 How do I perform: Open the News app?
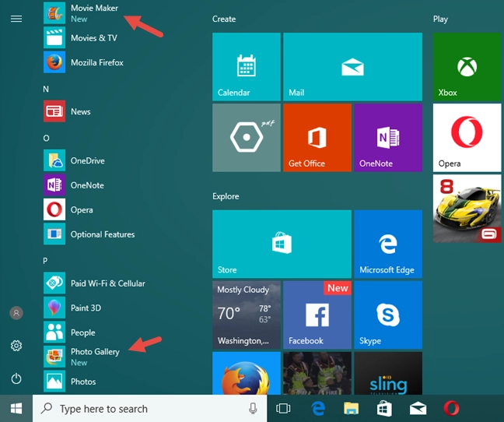[67, 111]
